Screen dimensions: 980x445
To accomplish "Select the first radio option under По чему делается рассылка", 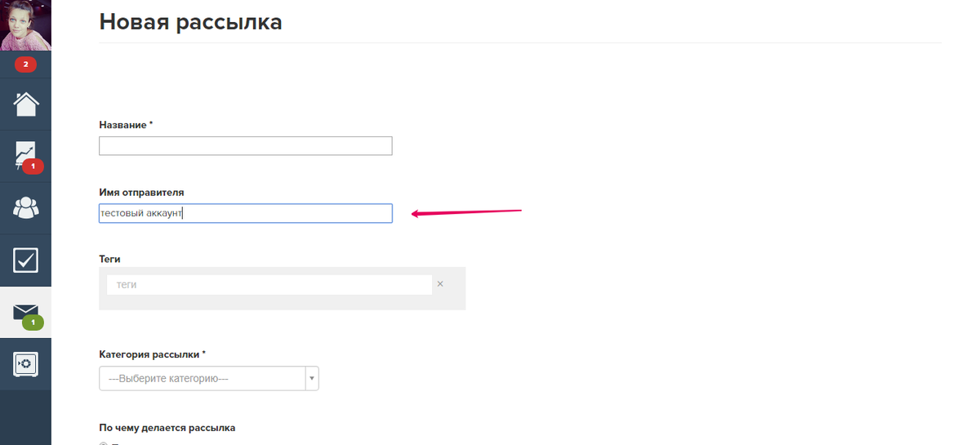I will (x=103, y=443).
